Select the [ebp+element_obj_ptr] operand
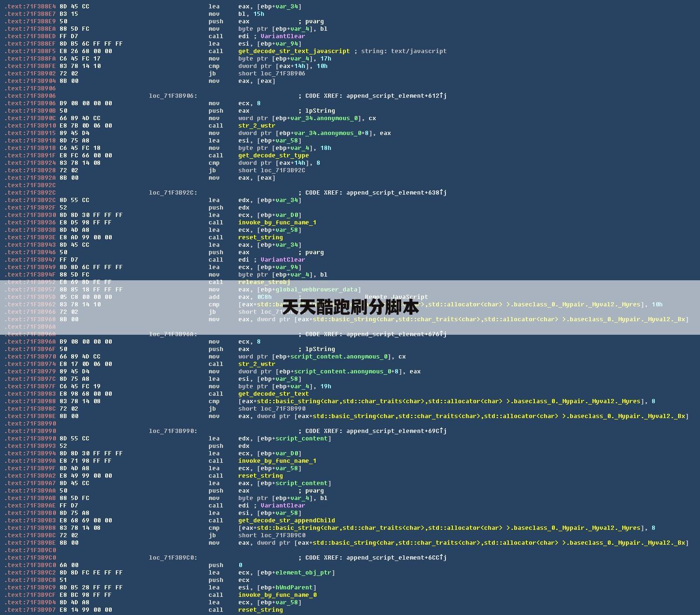Screen dimensions: 700x615 coord(296,573)
